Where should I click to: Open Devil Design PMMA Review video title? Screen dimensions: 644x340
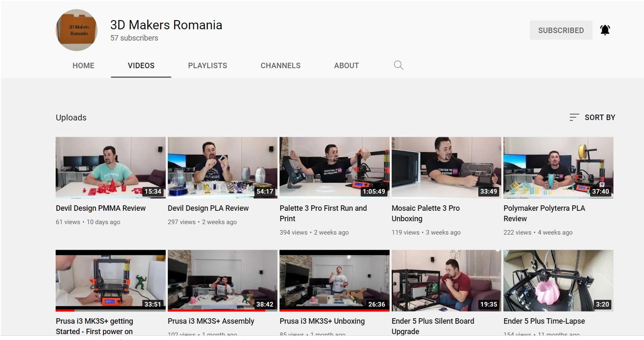click(101, 208)
